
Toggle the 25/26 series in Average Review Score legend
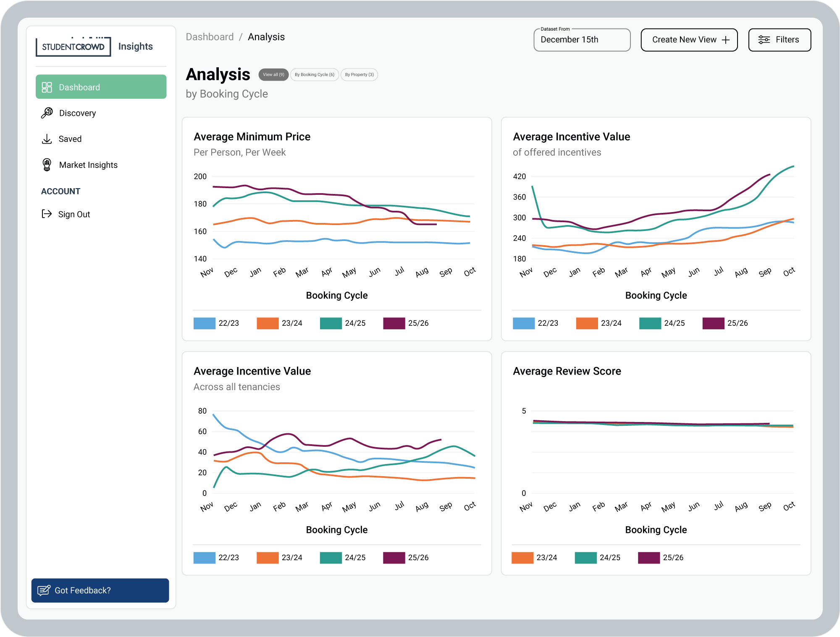tap(661, 558)
